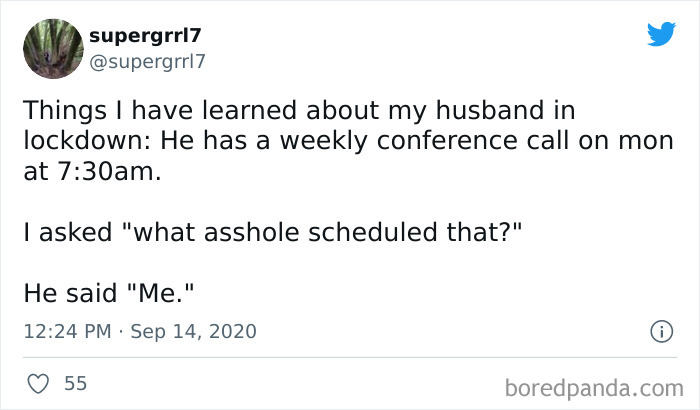Click the word 'husband' in the tweet

(x=484, y=110)
